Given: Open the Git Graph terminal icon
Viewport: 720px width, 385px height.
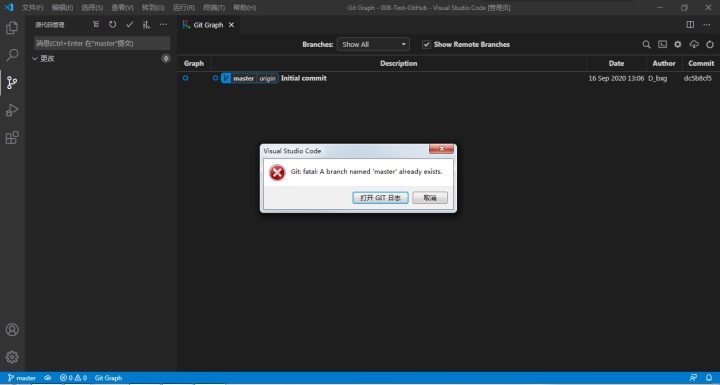Looking at the screenshot, I should pos(662,45).
